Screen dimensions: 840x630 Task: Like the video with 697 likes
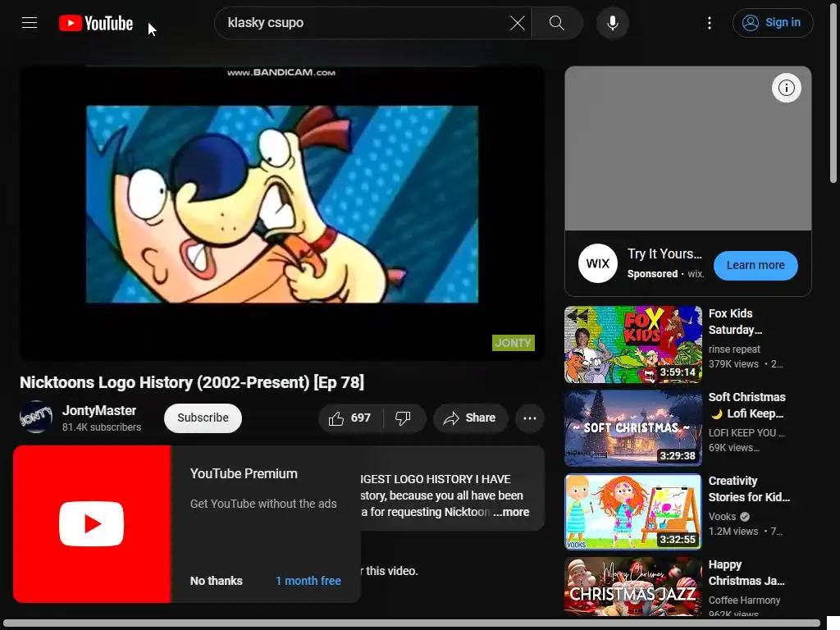pos(350,418)
